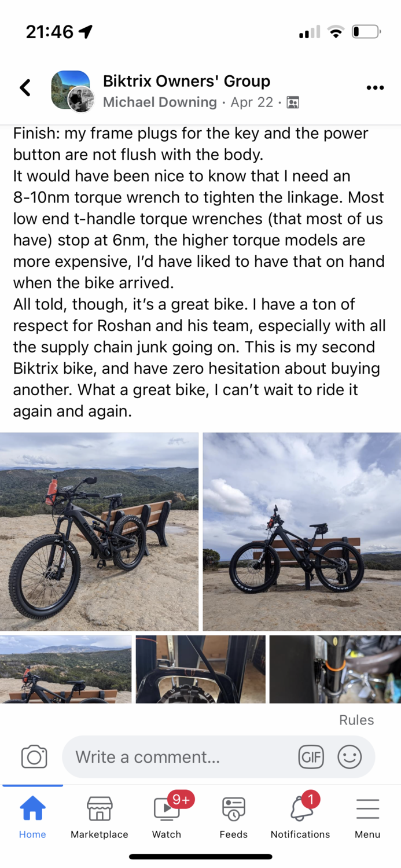Open the first bike photo by bench
Viewport: 401px width, 868px height.
(x=99, y=532)
